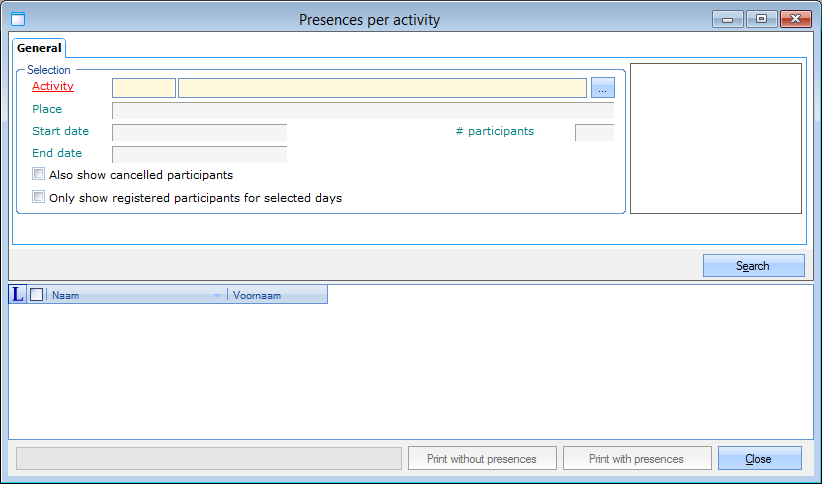
Task: Maximize the Presences per activity window
Action: (761, 18)
